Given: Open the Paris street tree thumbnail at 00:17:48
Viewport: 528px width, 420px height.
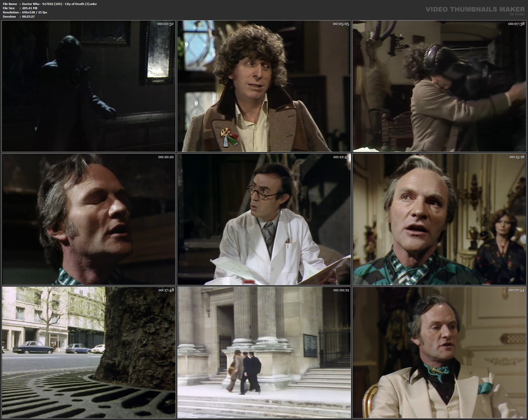Looking at the screenshot, I should click(x=88, y=352).
